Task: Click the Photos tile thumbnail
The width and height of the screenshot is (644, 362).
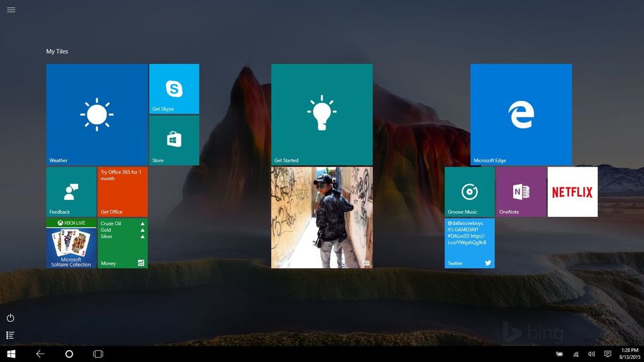Action: pos(321,217)
